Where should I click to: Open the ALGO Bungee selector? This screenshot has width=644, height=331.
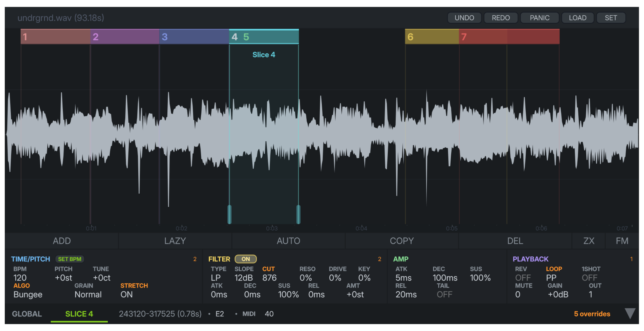point(28,295)
